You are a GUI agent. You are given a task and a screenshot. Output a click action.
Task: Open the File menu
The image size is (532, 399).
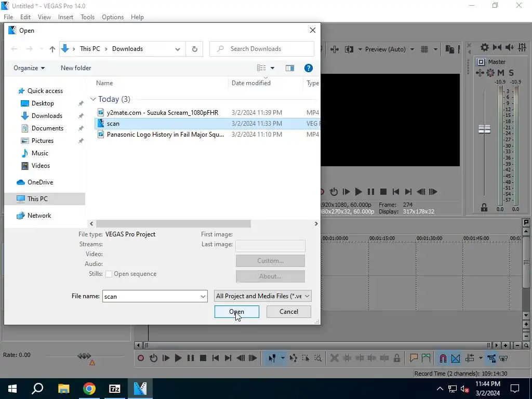(8, 17)
